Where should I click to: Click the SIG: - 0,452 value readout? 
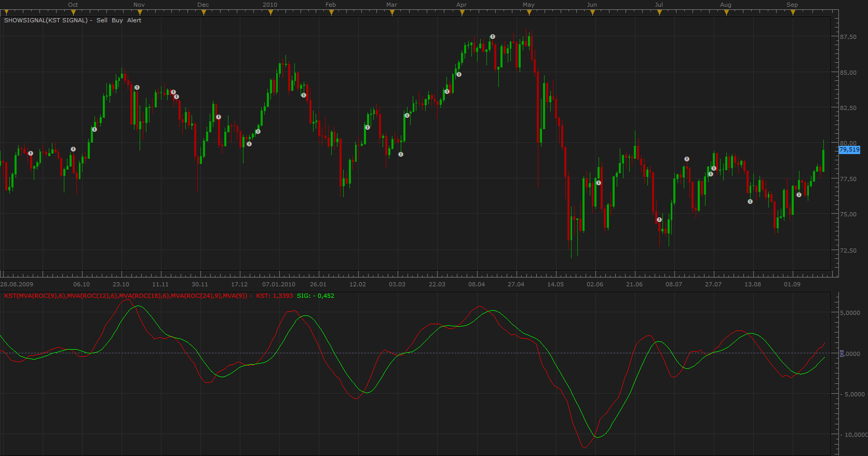316,296
